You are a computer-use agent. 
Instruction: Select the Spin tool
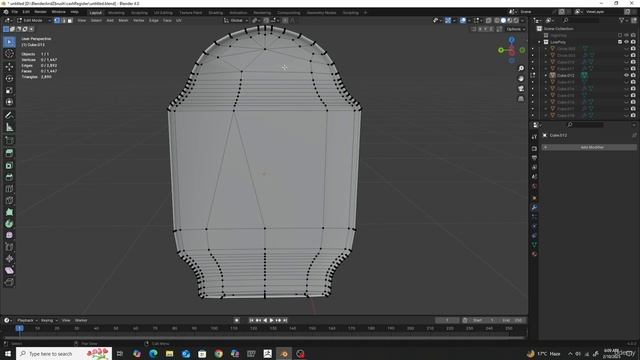pos(9,224)
